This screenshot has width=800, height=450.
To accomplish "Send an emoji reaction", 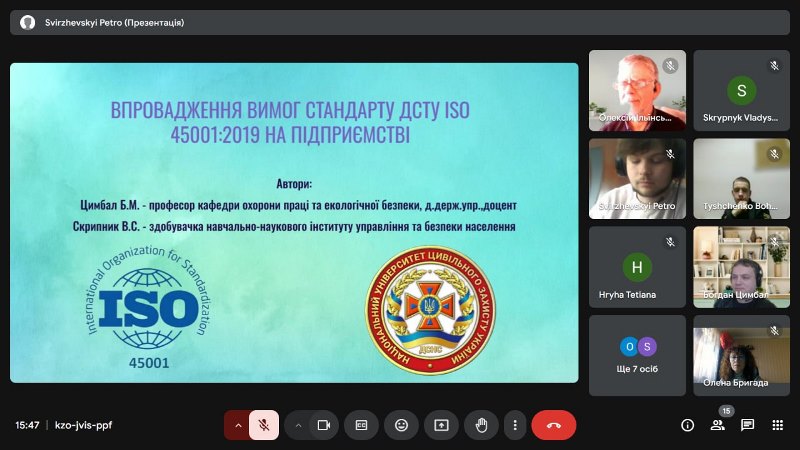I will 402,425.
